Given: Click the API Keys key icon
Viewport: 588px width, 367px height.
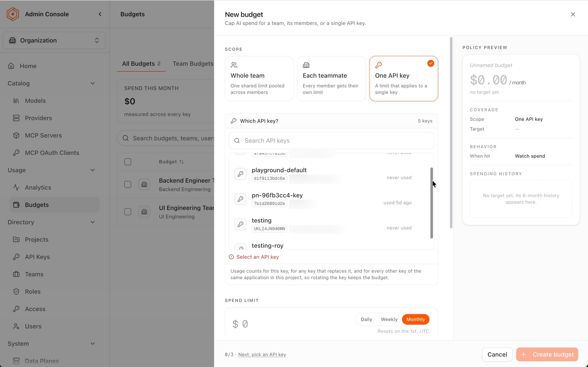Looking at the screenshot, I should tap(16, 257).
